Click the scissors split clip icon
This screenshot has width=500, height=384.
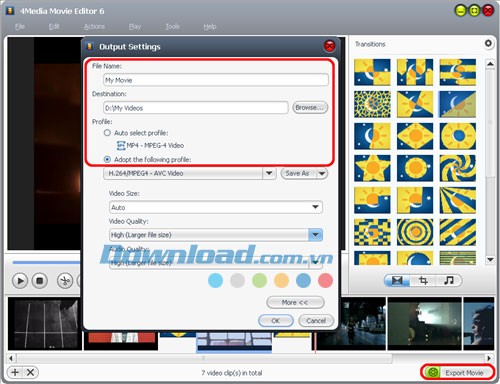pyautogui.click(x=65, y=281)
